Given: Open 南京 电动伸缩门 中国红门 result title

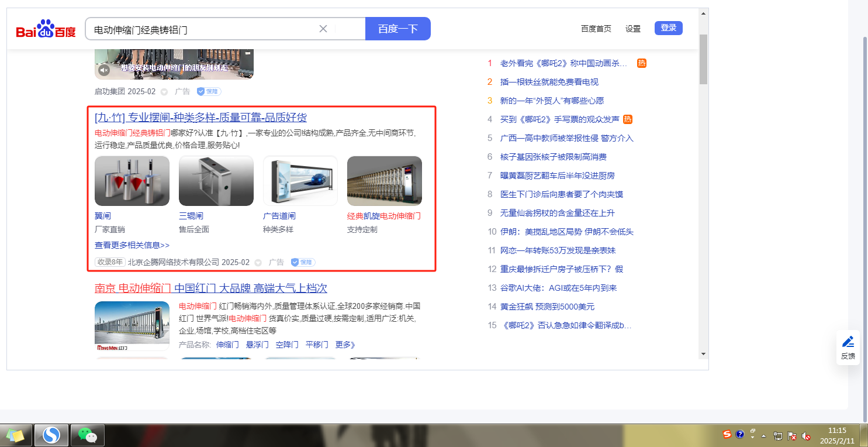Looking at the screenshot, I should click(x=211, y=288).
